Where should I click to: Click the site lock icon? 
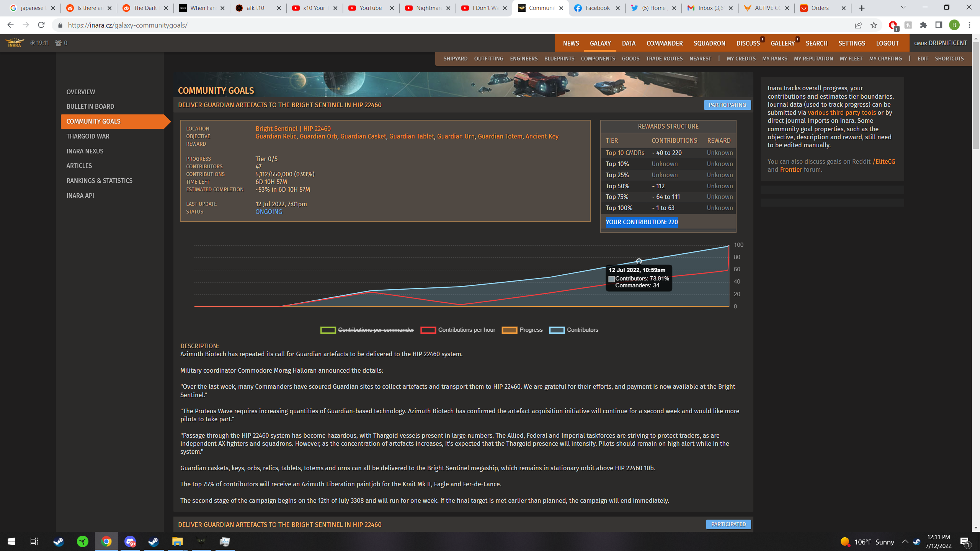[x=60, y=25]
